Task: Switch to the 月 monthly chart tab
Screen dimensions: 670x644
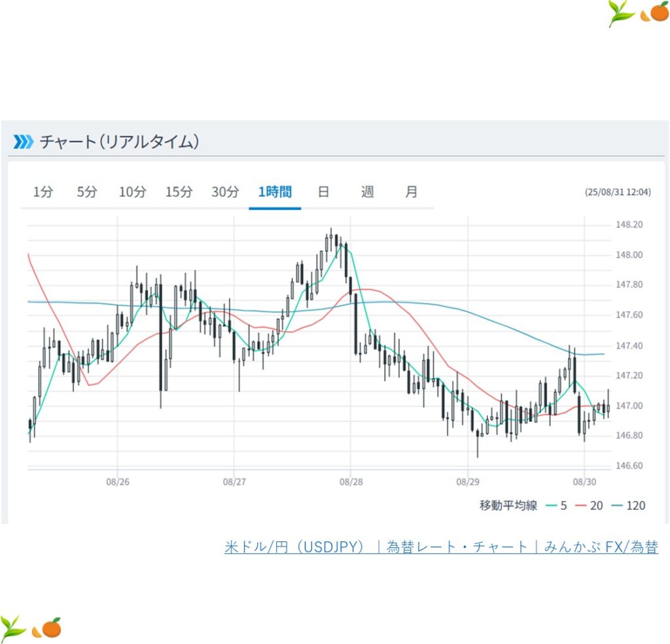Action: point(411,192)
